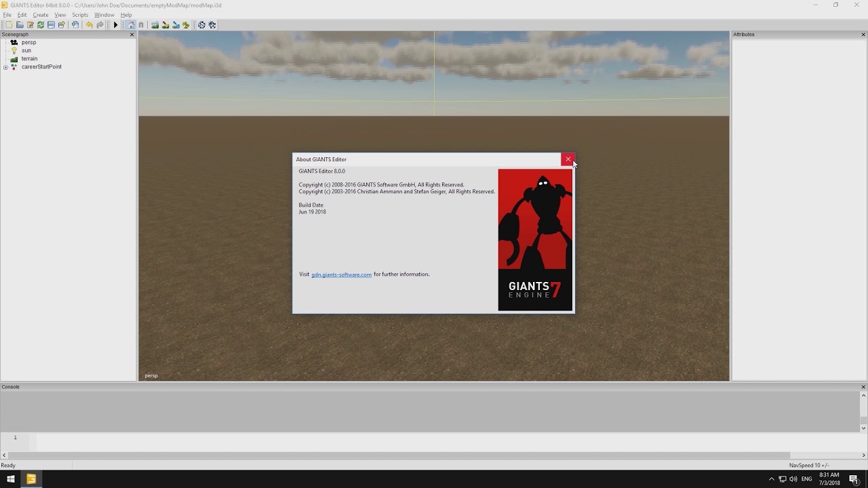Close the Scenegraph panel
The height and width of the screenshot is (488, 868).
click(x=132, y=35)
